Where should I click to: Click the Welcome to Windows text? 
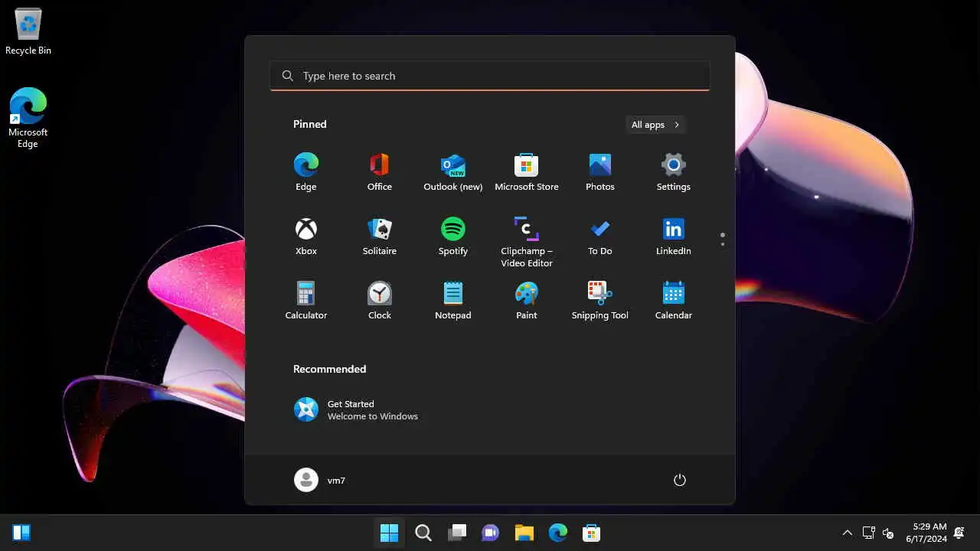coord(373,416)
